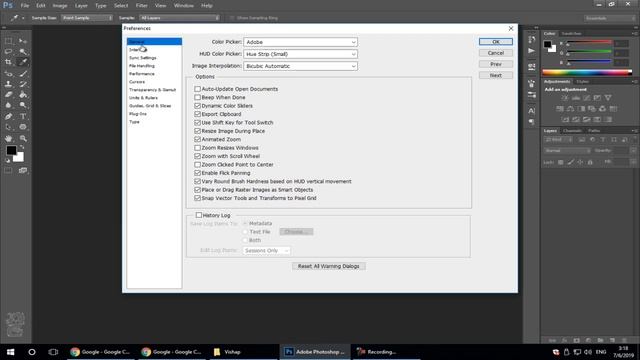Image resolution: width=640 pixels, height=360 pixels.
Task: Open the Color Picker dropdown
Action: click(x=300, y=42)
